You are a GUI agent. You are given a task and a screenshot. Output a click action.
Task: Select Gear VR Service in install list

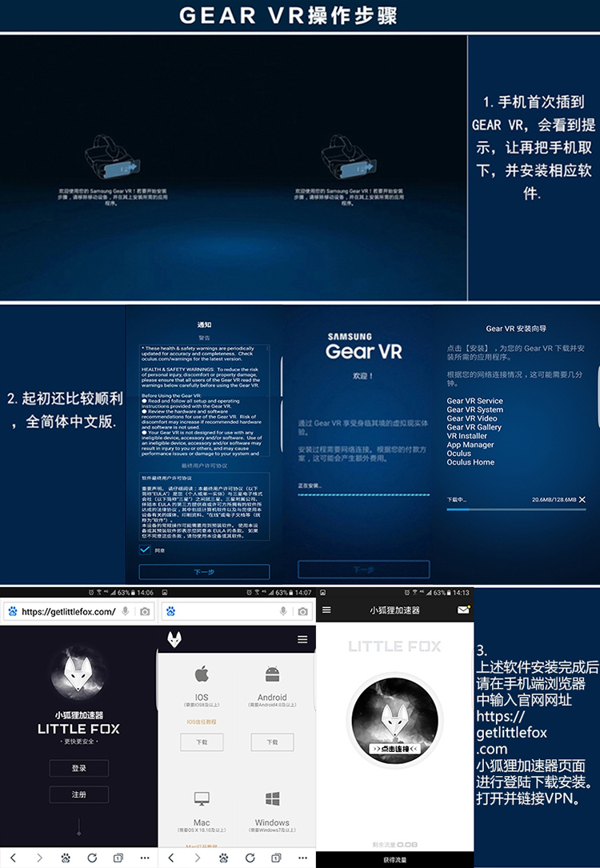475,401
